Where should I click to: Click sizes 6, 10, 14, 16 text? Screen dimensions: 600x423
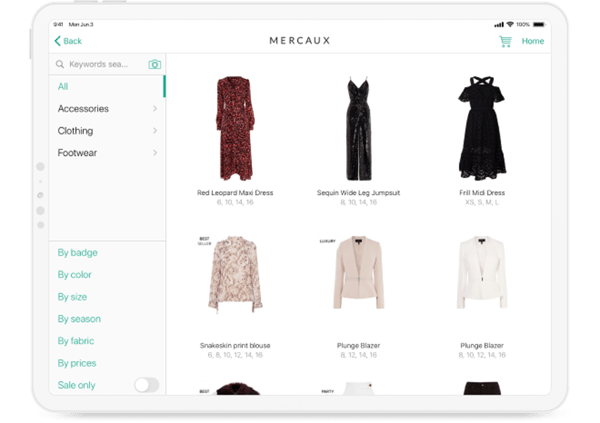tap(235, 202)
